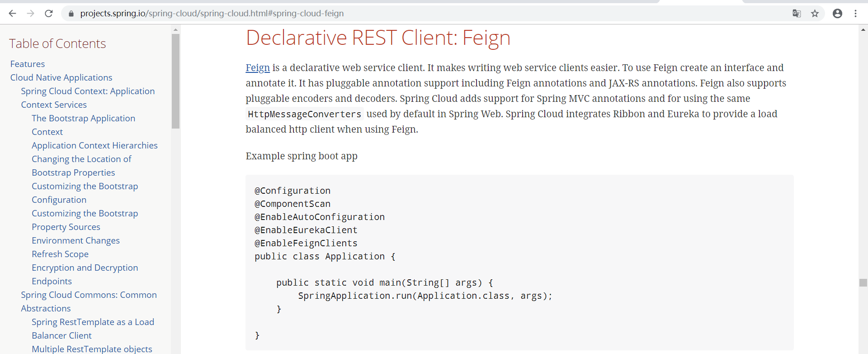The image size is (868, 354).
Task: View site lock security information
Action: pyautogui.click(x=71, y=14)
